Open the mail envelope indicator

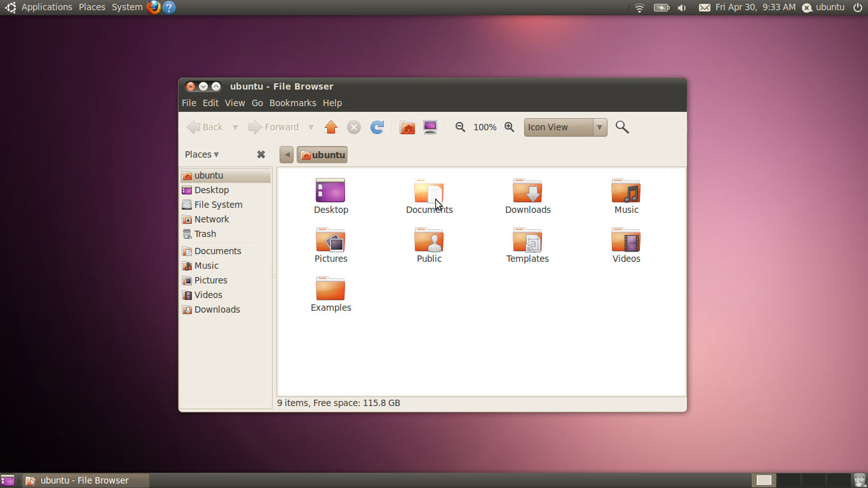point(704,8)
